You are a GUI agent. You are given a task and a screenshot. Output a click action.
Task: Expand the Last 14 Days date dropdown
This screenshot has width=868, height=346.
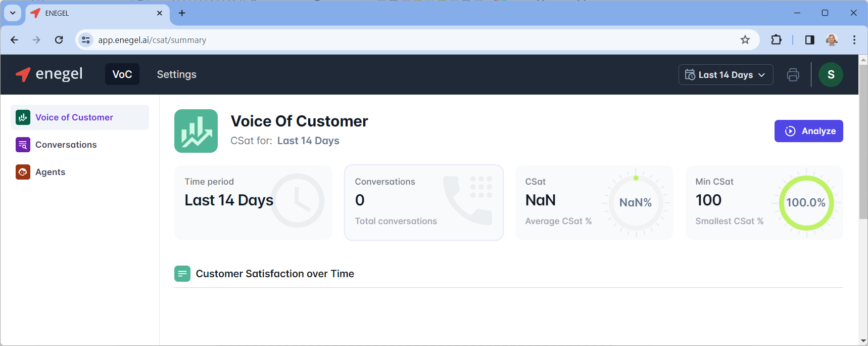(x=726, y=75)
